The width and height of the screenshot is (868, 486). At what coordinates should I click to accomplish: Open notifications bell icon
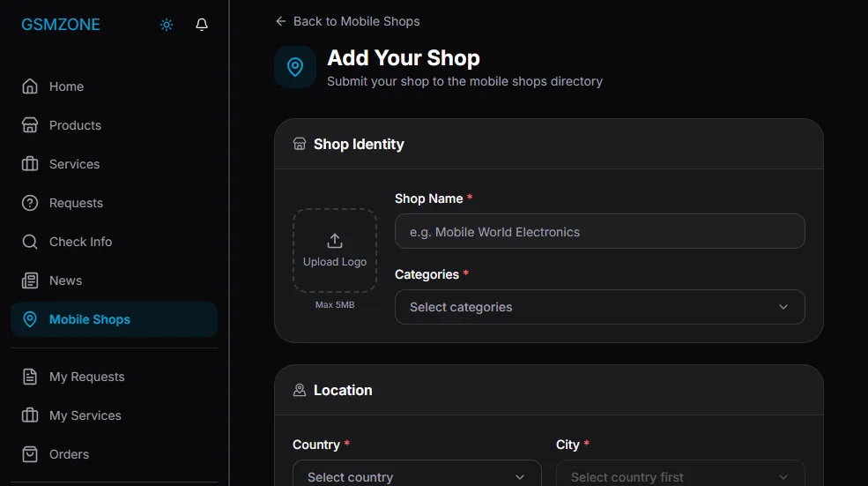202,25
